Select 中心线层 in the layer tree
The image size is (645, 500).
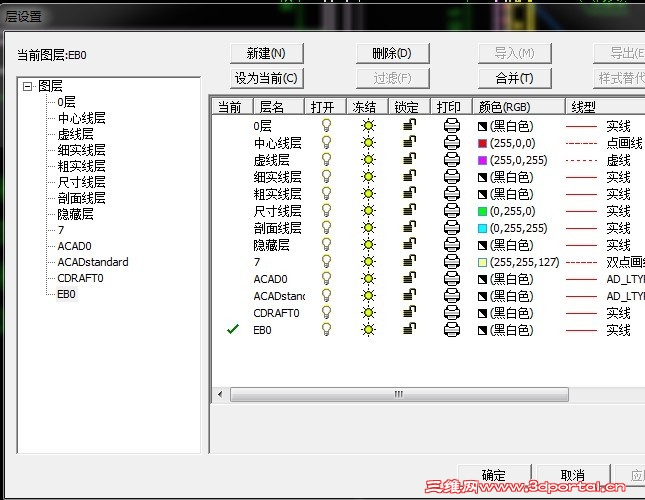coord(81,118)
